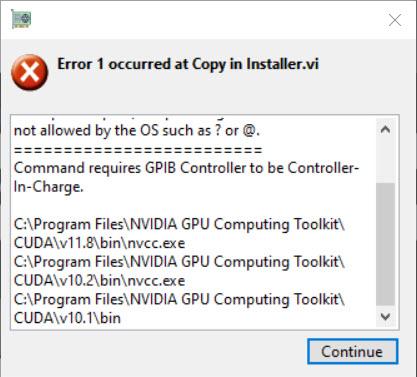
Task: Click the Program Files line preceding CUDA\v11.8
Action: (179, 224)
